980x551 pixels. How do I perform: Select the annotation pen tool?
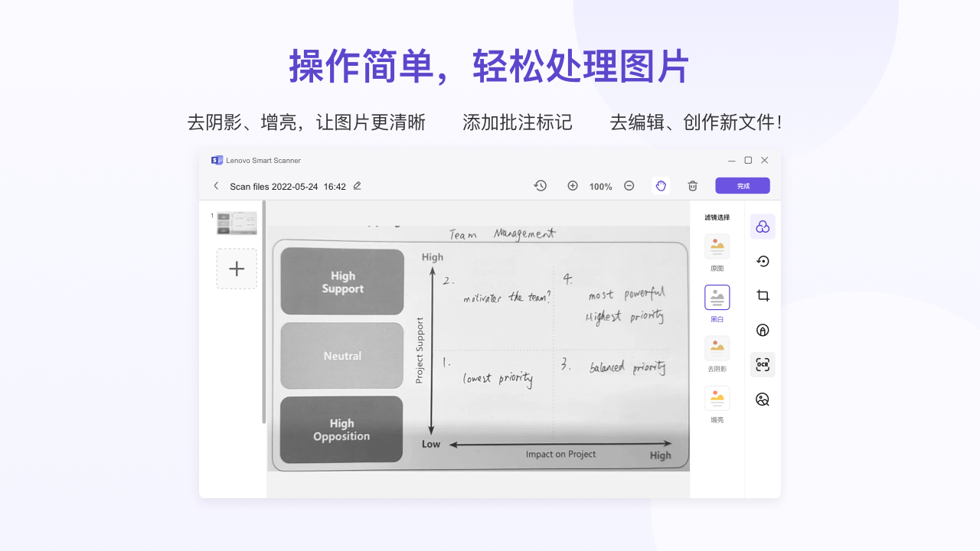pyautogui.click(x=763, y=330)
